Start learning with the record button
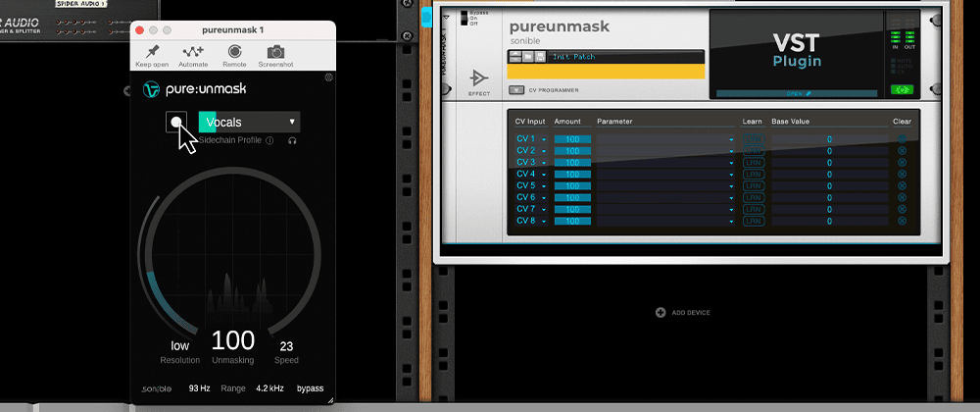The width and height of the screenshot is (980, 412). (x=176, y=122)
